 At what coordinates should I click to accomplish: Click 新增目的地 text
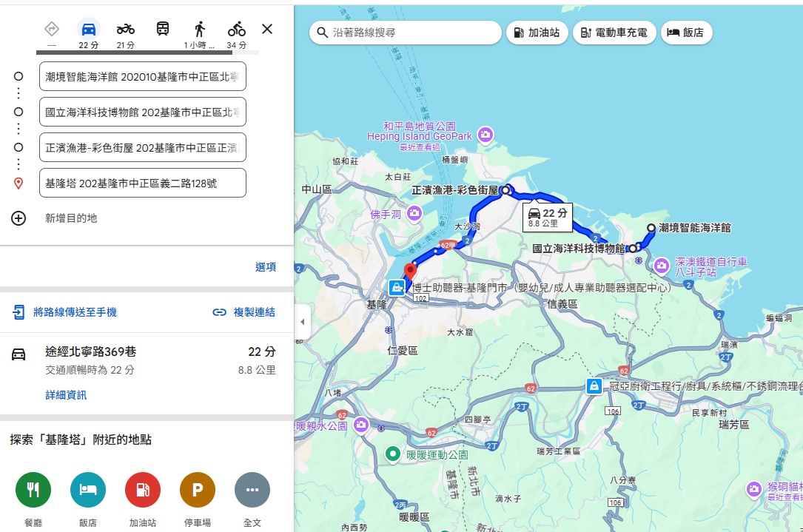pyautogui.click(x=71, y=218)
